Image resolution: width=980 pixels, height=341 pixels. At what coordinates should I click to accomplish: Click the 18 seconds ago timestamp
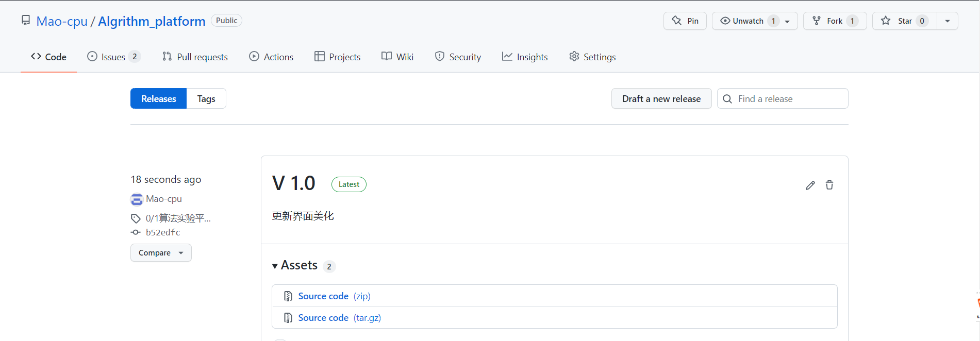click(x=166, y=179)
